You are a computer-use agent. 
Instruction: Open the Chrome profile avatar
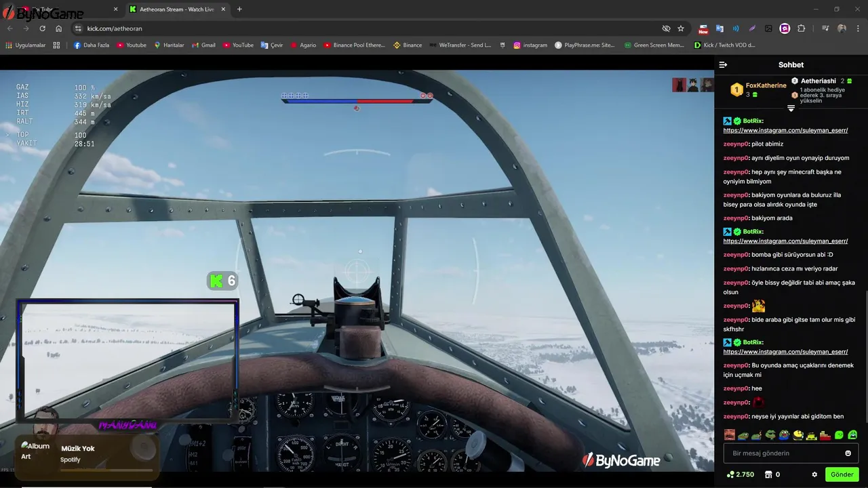click(842, 28)
